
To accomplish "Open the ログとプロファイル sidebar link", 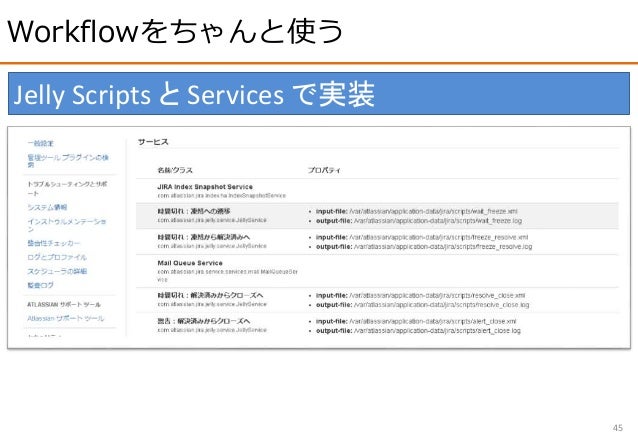I will tap(57, 257).
